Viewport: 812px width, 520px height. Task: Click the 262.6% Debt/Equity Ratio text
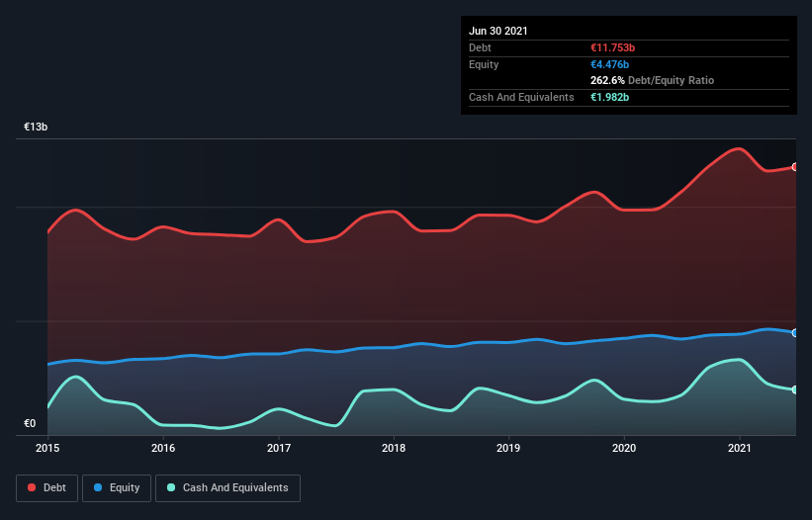tap(652, 80)
